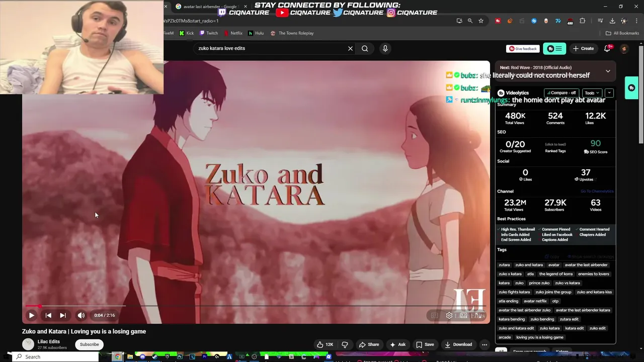Click the Lilac Edits channel avatar
The image size is (644, 362).
click(28, 344)
